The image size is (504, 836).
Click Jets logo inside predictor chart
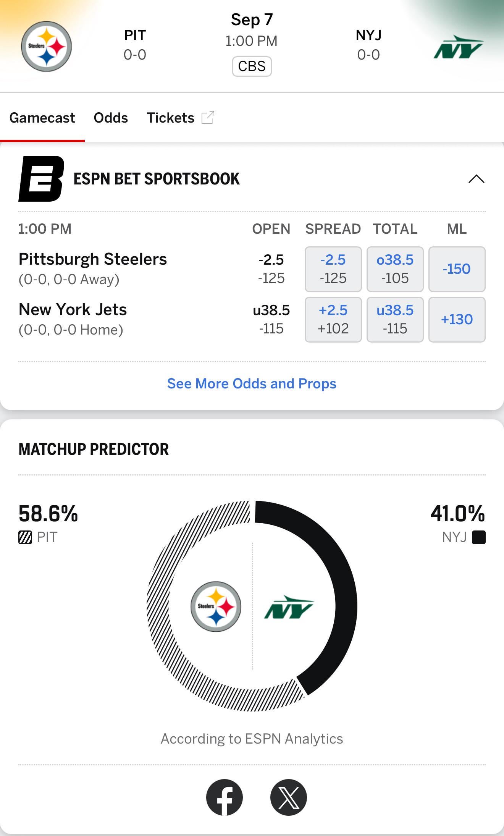pyautogui.click(x=289, y=607)
